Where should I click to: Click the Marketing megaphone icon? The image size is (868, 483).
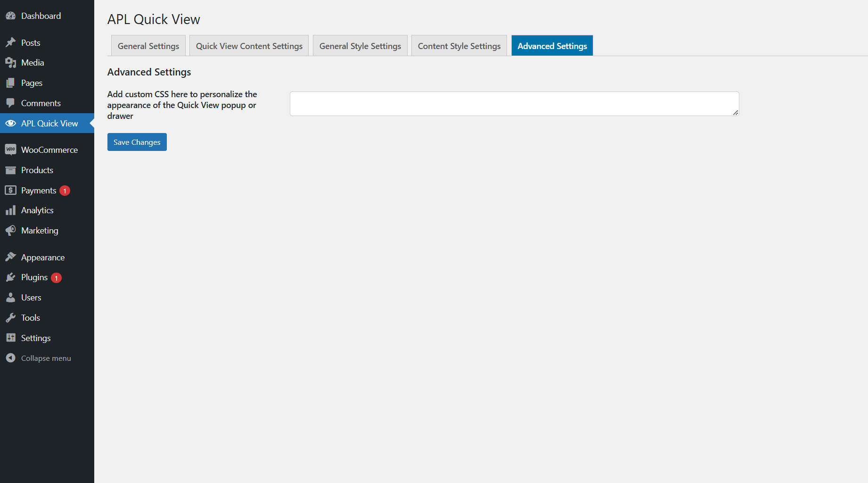[x=10, y=231]
